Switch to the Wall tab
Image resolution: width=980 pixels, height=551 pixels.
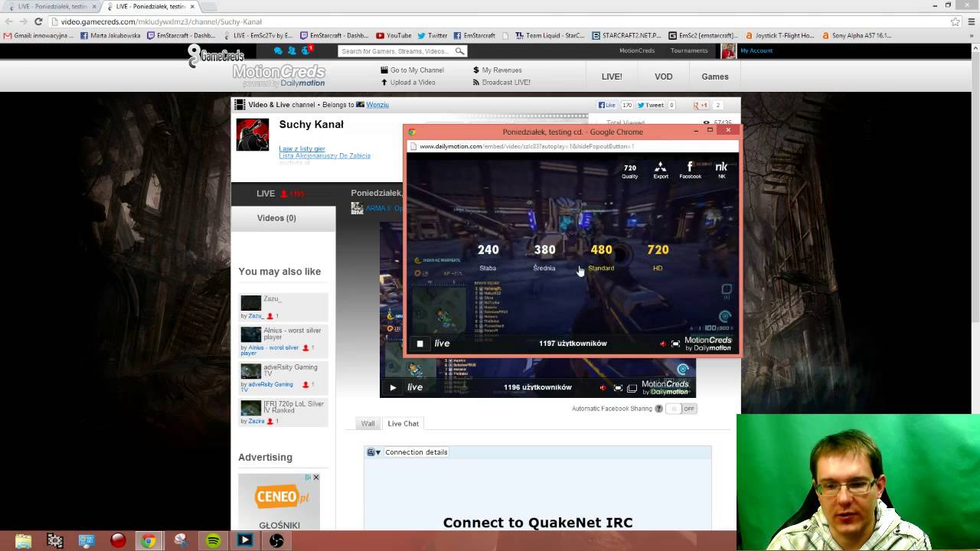tap(368, 423)
